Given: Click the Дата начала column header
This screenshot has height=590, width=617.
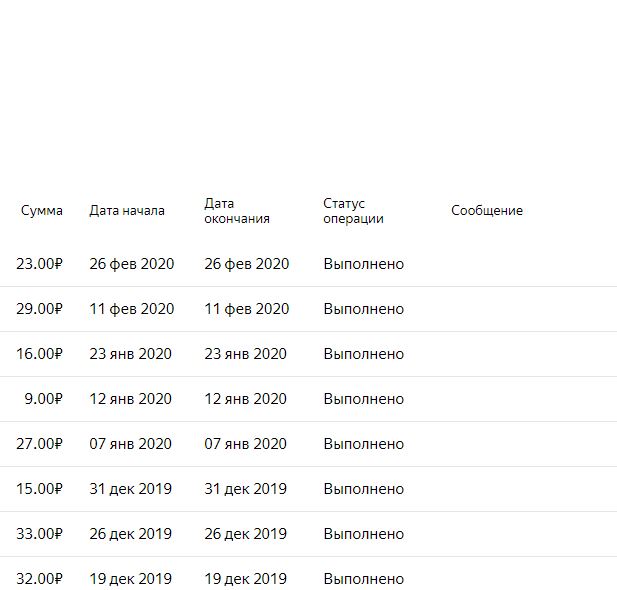Looking at the screenshot, I should 127,211.
